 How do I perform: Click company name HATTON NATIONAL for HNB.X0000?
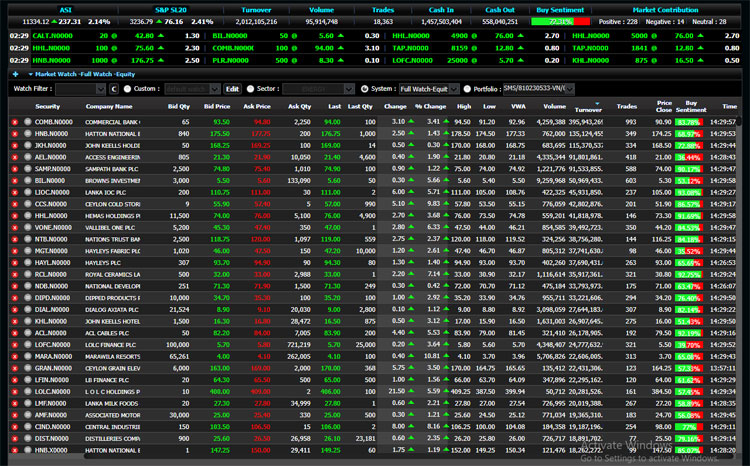pyautogui.click(x=112, y=450)
